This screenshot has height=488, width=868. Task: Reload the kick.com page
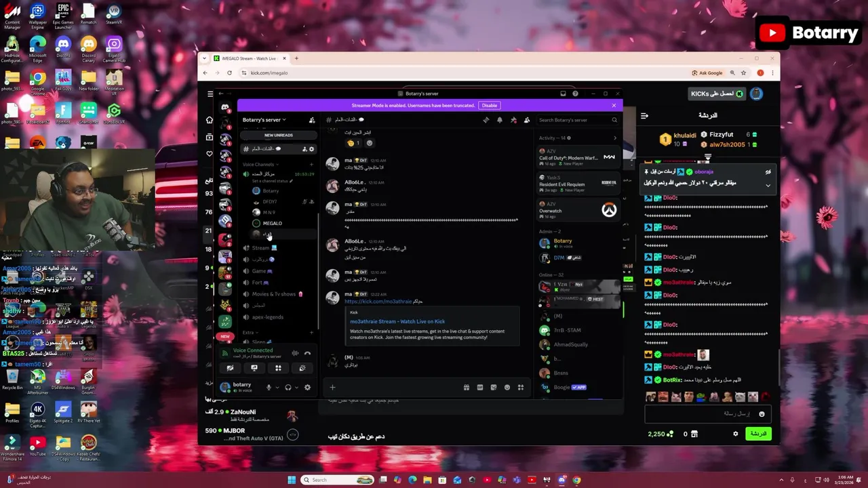coord(229,73)
